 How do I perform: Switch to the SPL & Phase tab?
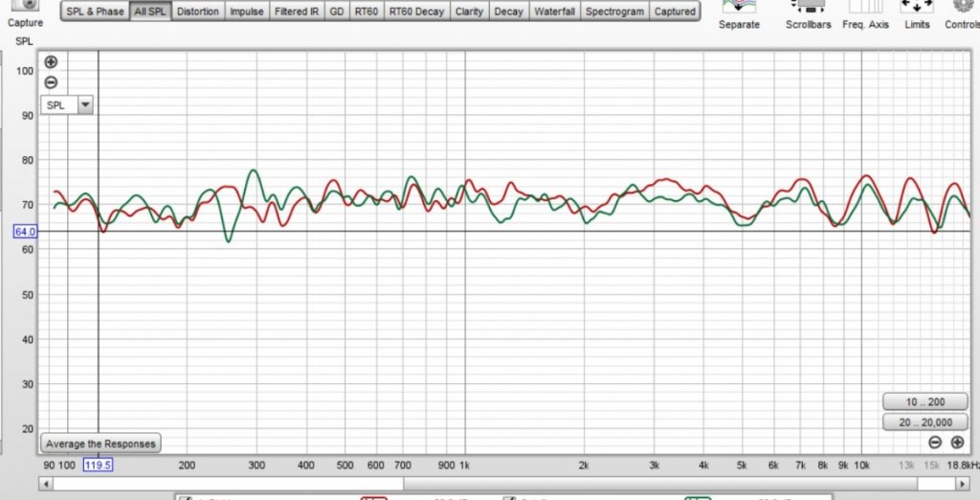(95, 11)
